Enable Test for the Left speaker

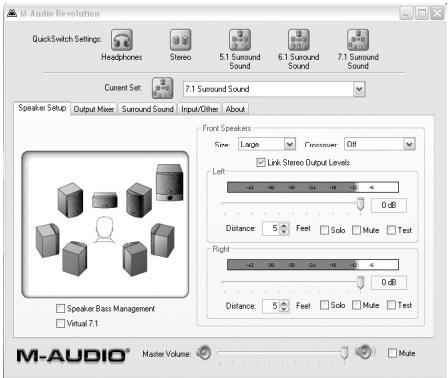pyautogui.click(x=391, y=230)
